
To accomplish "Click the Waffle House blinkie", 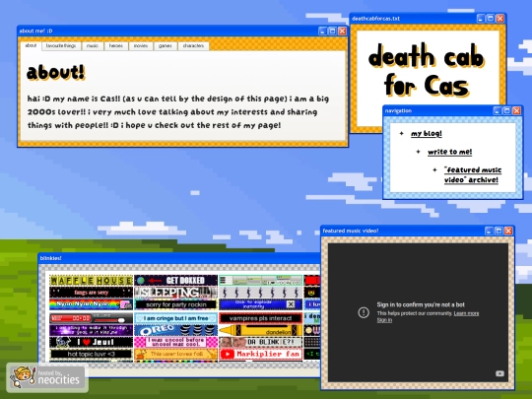I will click(91, 281).
